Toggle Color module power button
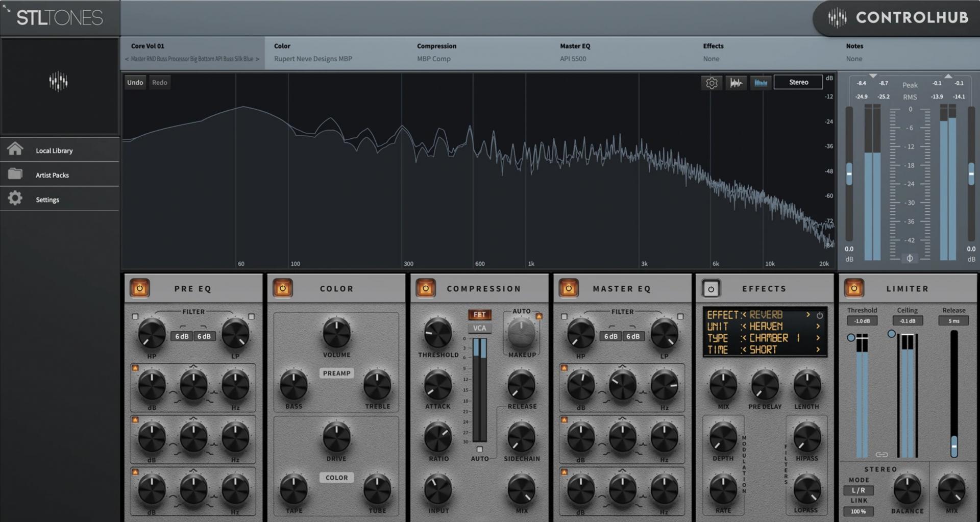This screenshot has height=522, width=980. point(282,288)
